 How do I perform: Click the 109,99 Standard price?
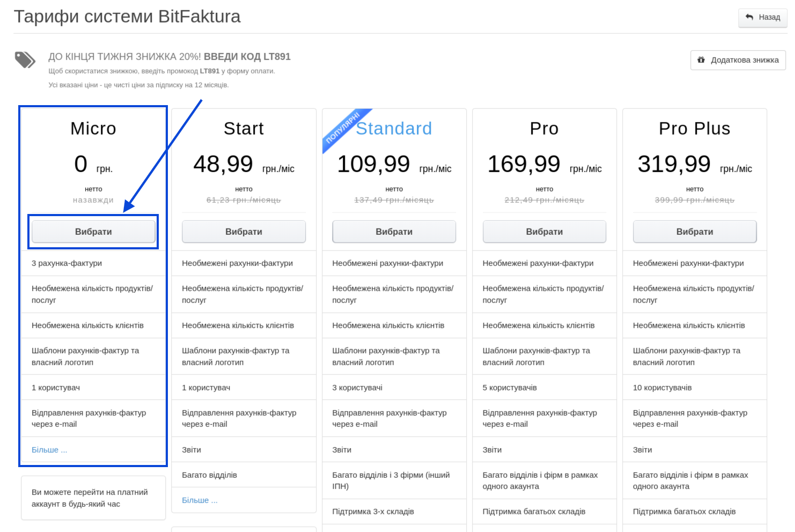coord(373,164)
